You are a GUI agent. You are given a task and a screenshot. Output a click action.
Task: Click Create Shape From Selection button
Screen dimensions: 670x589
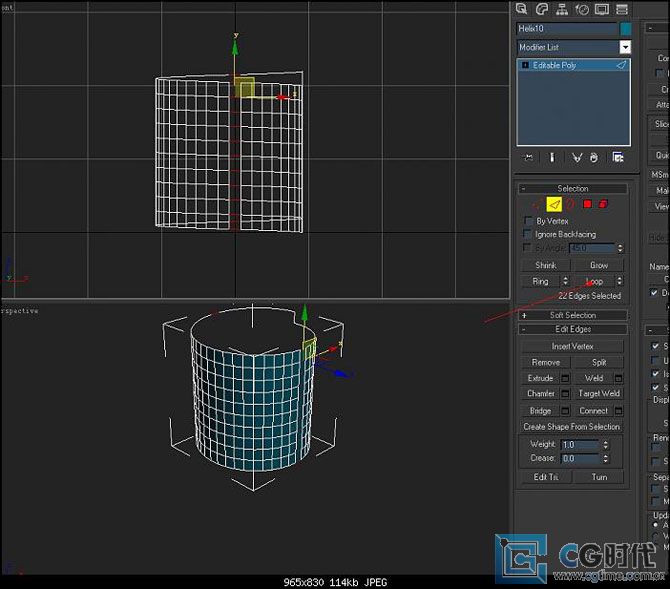572,427
